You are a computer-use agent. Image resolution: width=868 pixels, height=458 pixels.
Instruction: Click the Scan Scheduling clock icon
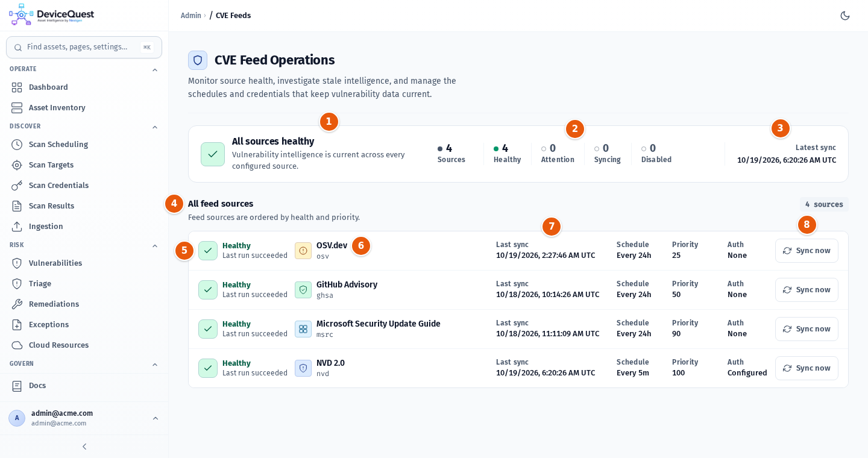point(17,145)
